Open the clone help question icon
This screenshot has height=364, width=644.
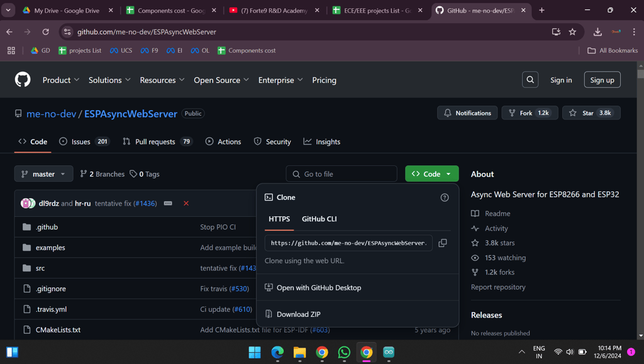click(x=445, y=197)
